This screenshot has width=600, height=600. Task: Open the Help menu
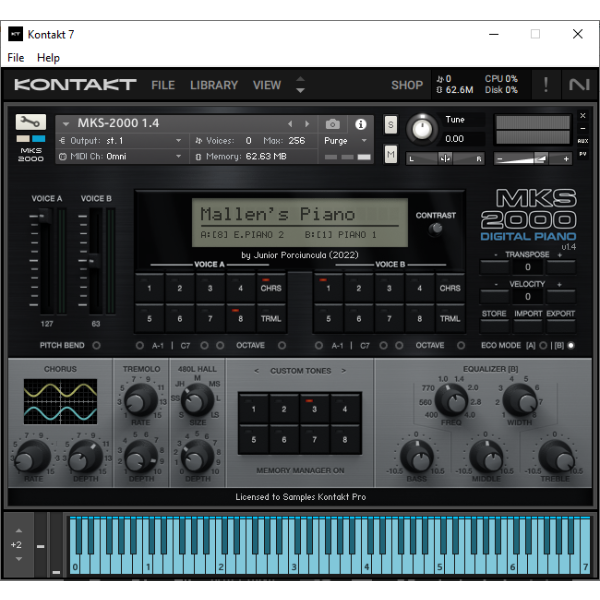pyautogui.click(x=48, y=58)
